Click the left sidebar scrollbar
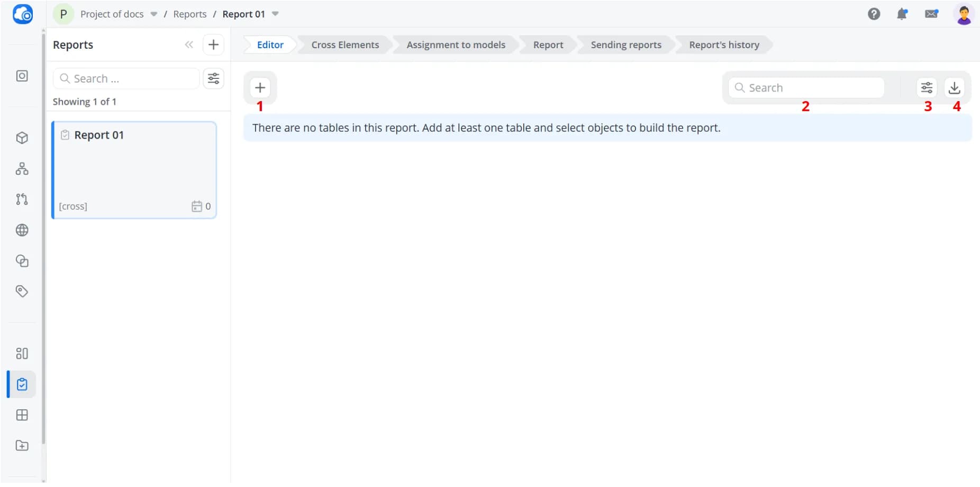Viewport: 980px width, 487px height. [x=43, y=238]
